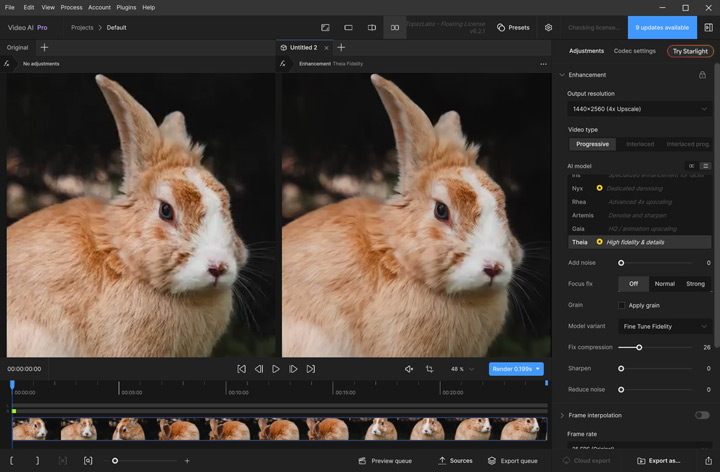This screenshot has height=472, width=720.
Task: Open the settings gear
Action: point(548,28)
